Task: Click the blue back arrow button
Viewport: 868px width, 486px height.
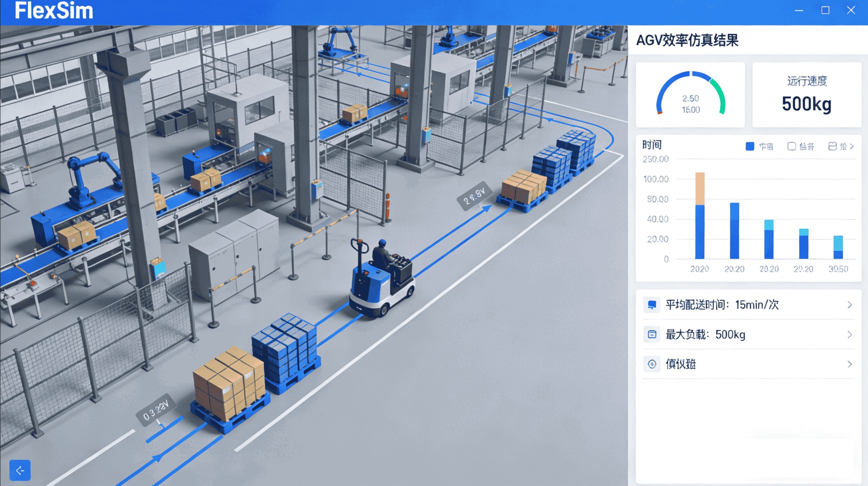Action: pos(20,470)
